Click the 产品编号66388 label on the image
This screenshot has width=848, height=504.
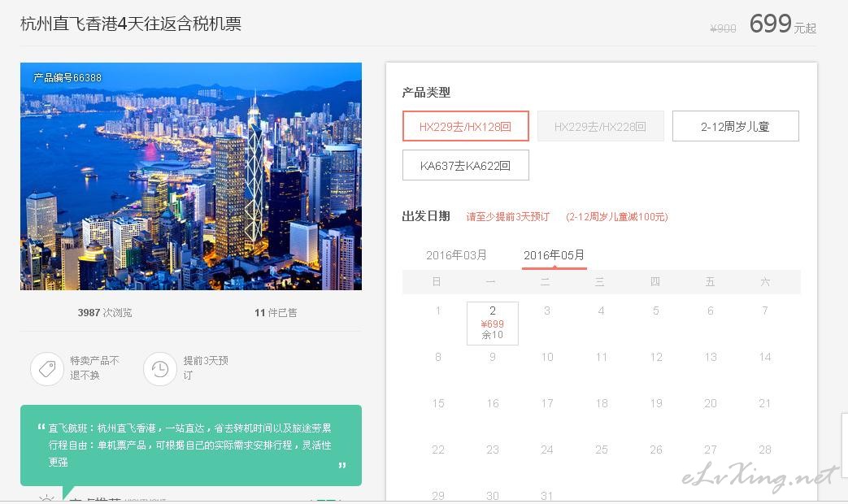(67, 77)
